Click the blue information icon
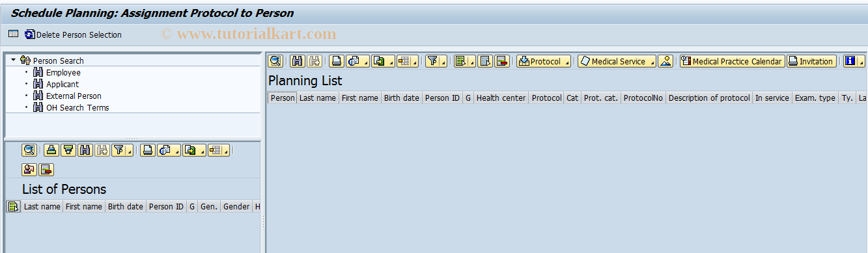Image resolution: width=868 pixels, height=253 pixels. (x=850, y=61)
